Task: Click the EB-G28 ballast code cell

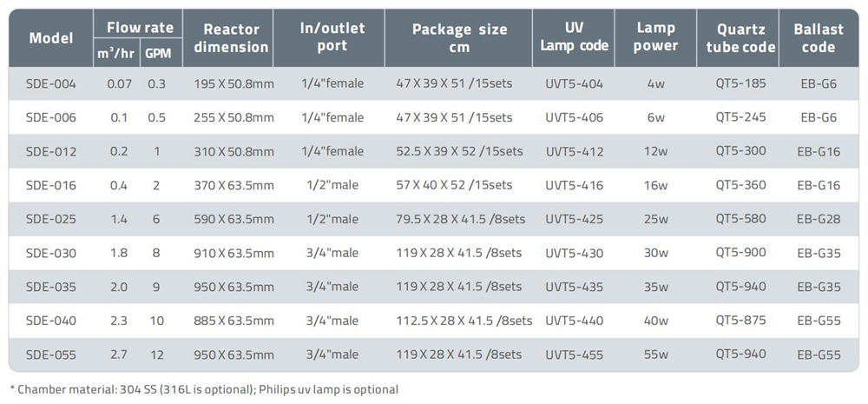Action: 819,219
